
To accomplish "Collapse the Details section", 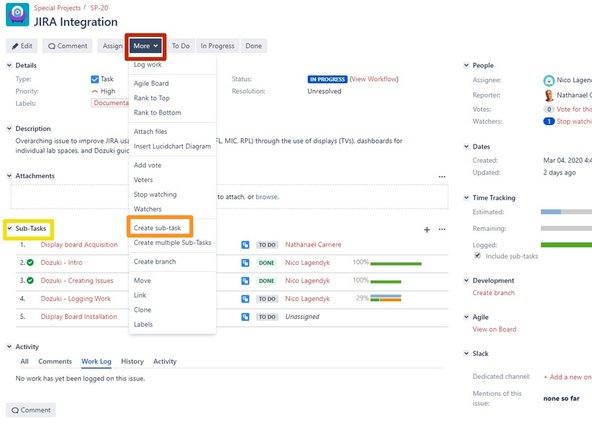I will 9,65.
